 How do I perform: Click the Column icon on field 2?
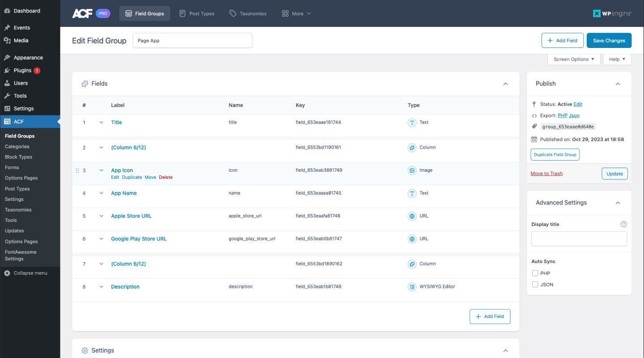click(x=412, y=147)
